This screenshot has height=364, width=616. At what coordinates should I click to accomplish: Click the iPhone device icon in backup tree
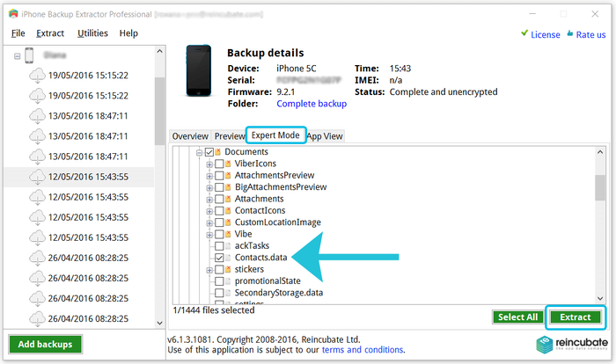(29, 55)
